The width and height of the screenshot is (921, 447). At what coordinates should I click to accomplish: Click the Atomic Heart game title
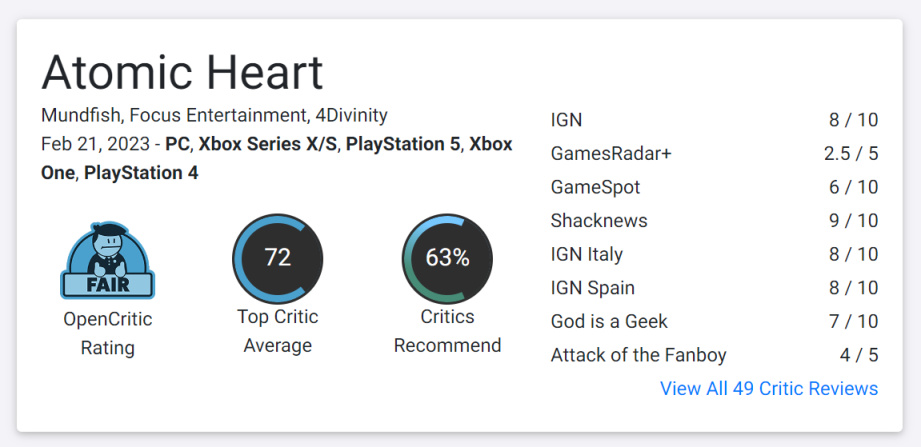tap(182, 73)
